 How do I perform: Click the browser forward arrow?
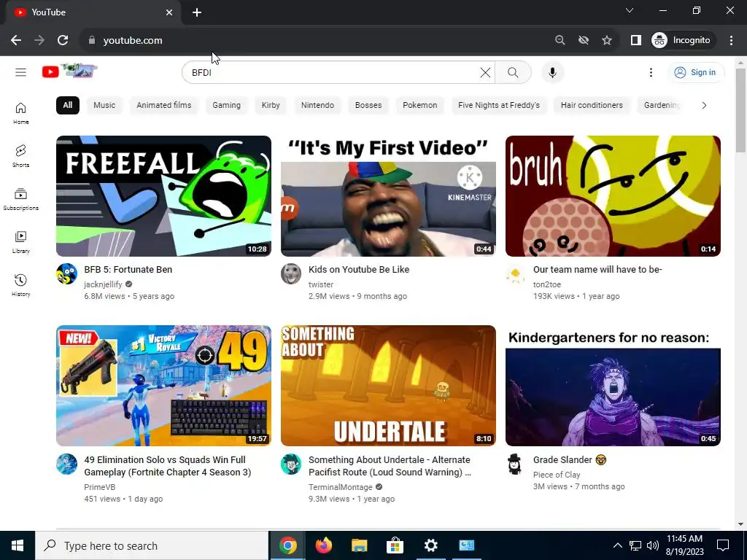point(39,41)
